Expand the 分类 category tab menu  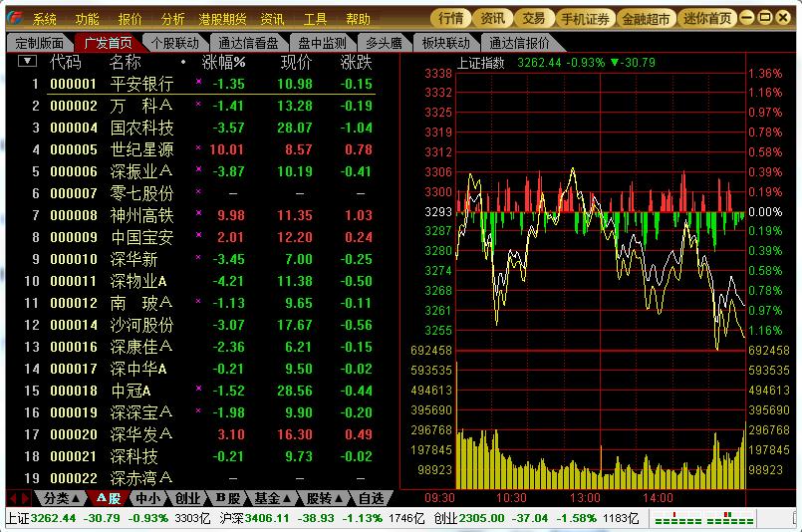[61, 498]
